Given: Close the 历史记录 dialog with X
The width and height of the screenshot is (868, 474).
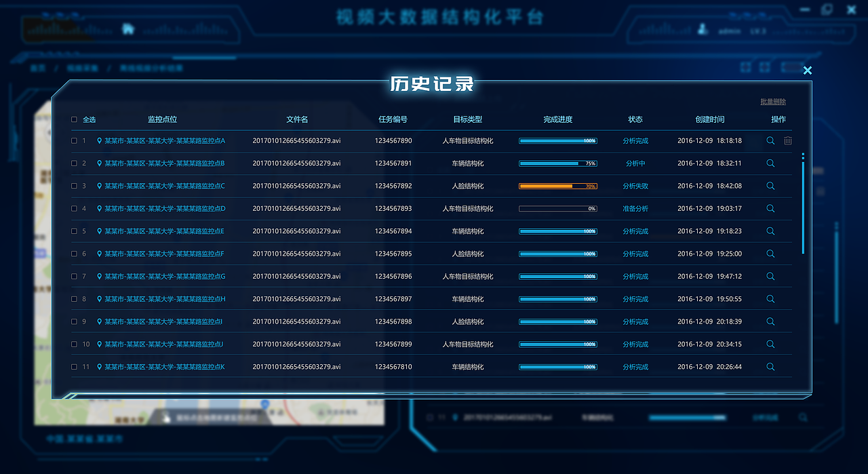Looking at the screenshot, I should point(807,70).
